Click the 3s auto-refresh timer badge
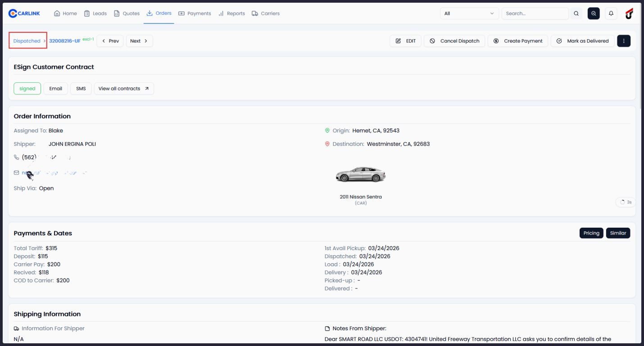 pos(625,202)
